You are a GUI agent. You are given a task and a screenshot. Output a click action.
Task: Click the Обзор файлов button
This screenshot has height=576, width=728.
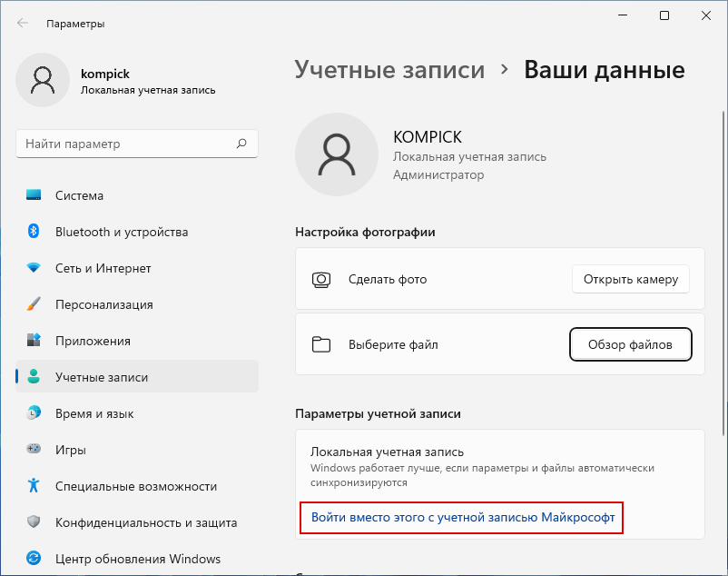631,344
